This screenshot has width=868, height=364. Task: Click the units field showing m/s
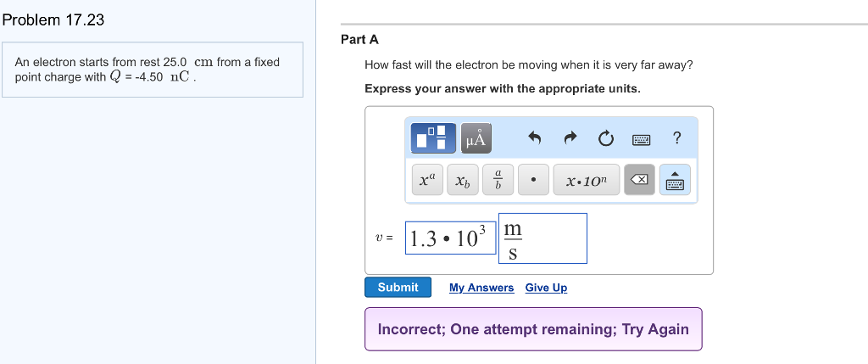tap(542, 238)
